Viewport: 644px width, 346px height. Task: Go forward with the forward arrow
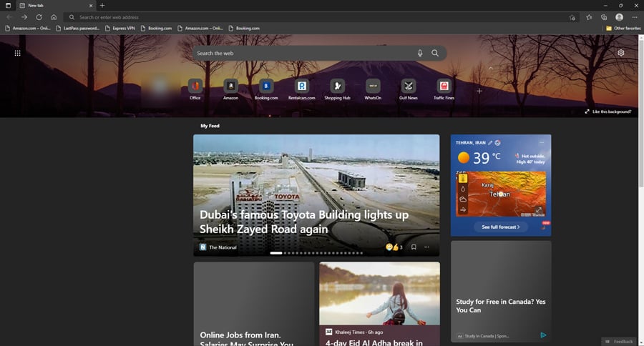tap(24, 17)
